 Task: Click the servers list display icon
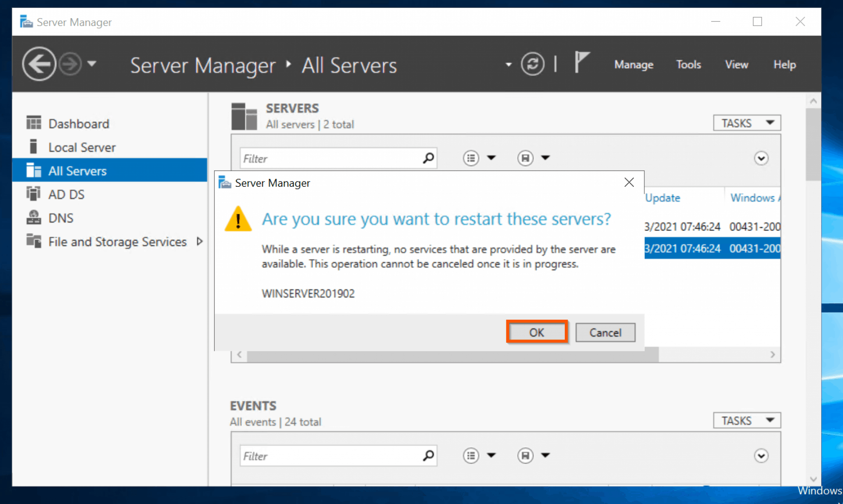pos(470,158)
